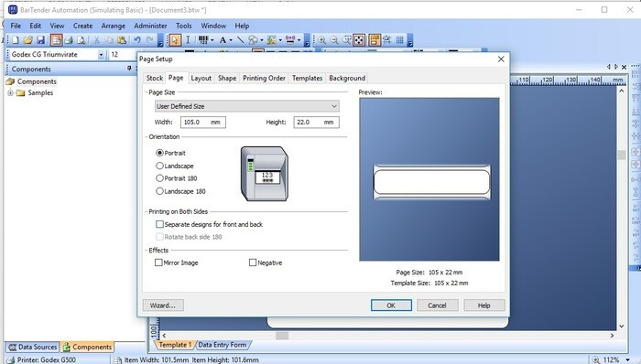
Task: Click the page Height input field
Action: [316, 122]
